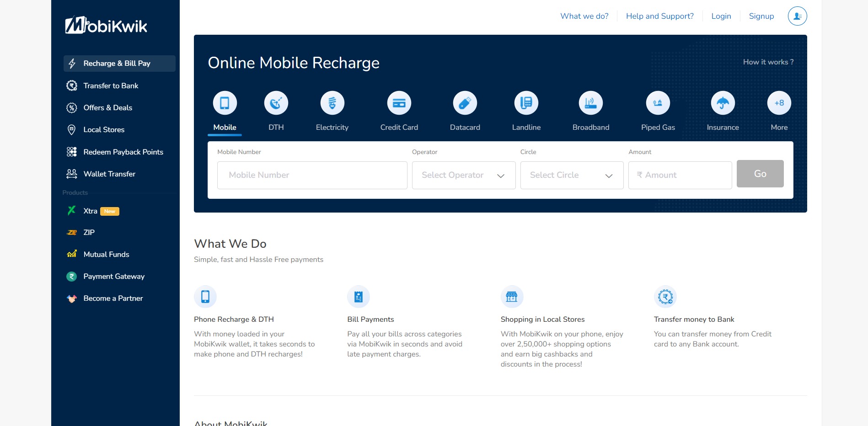Open Transfer to Bank in sidebar
868x426 pixels.
(111, 86)
